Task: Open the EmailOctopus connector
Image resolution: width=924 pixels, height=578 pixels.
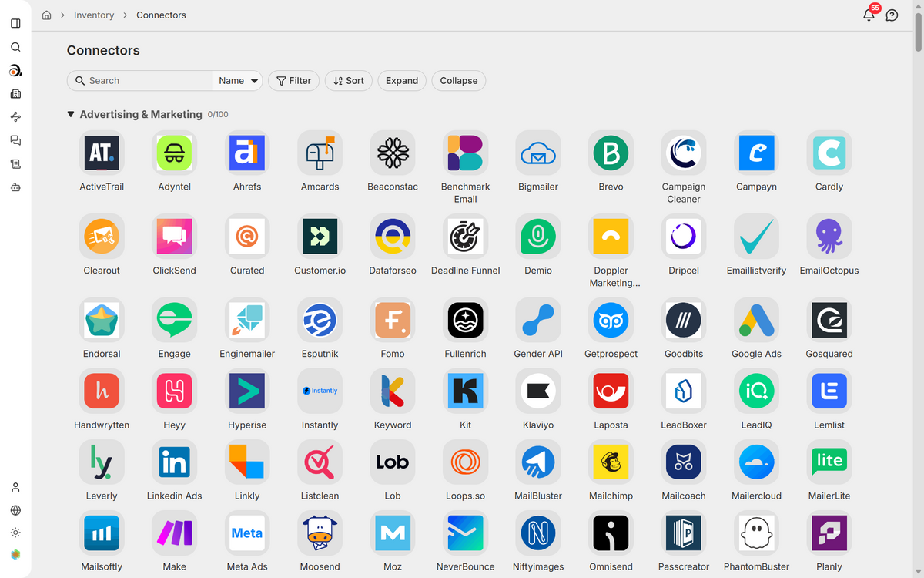Action: point(829,237)
